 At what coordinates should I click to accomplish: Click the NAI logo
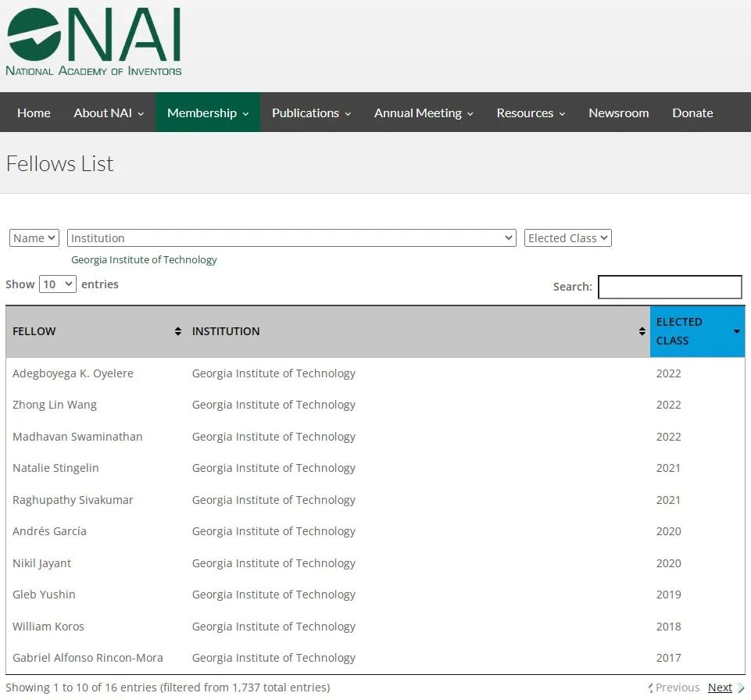click(x=94, y=42)
